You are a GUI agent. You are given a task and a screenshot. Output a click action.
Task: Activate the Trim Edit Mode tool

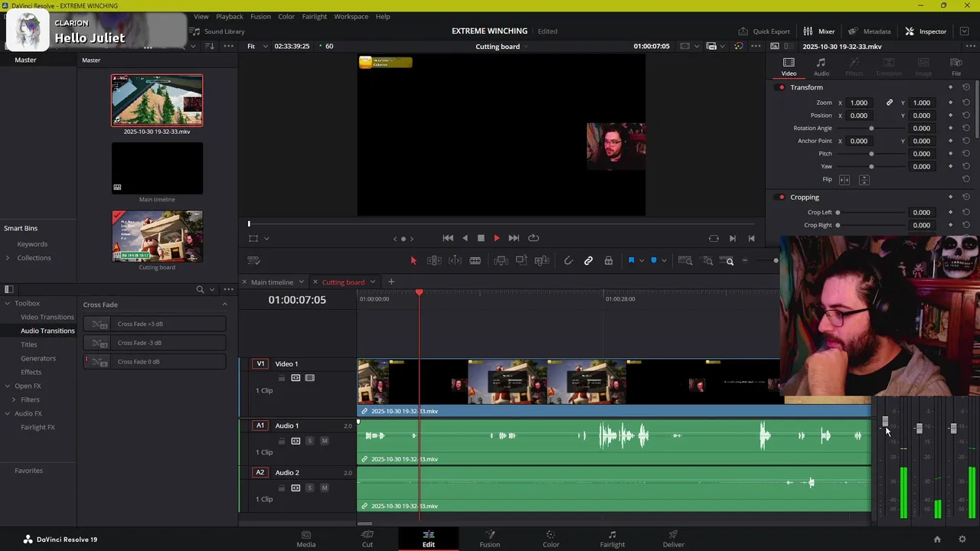(x=434, y=261)
